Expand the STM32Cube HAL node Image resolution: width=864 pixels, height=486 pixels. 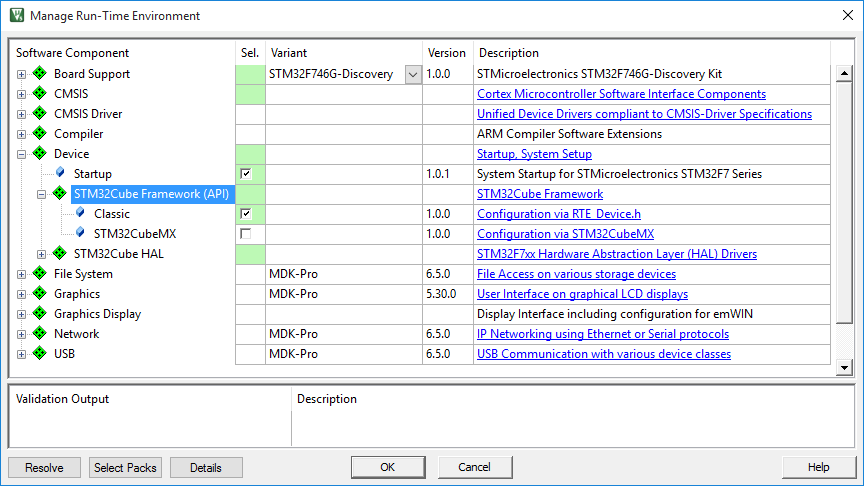coord(41,255)
